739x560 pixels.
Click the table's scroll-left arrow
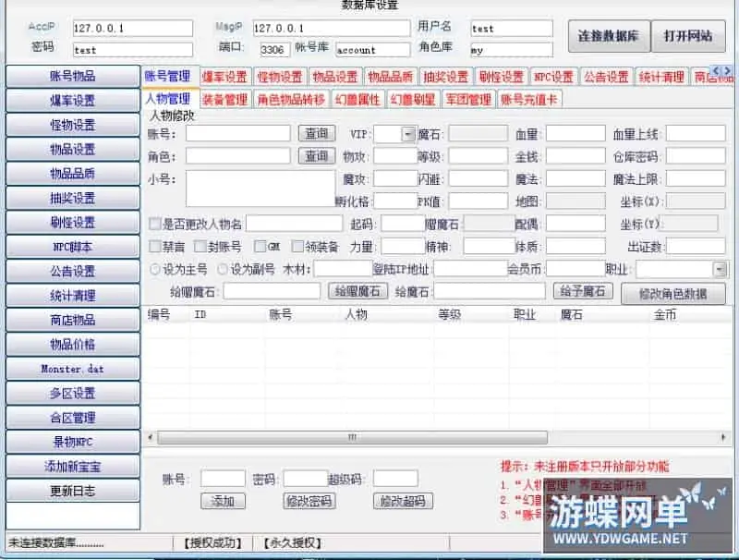coord(151,437)
